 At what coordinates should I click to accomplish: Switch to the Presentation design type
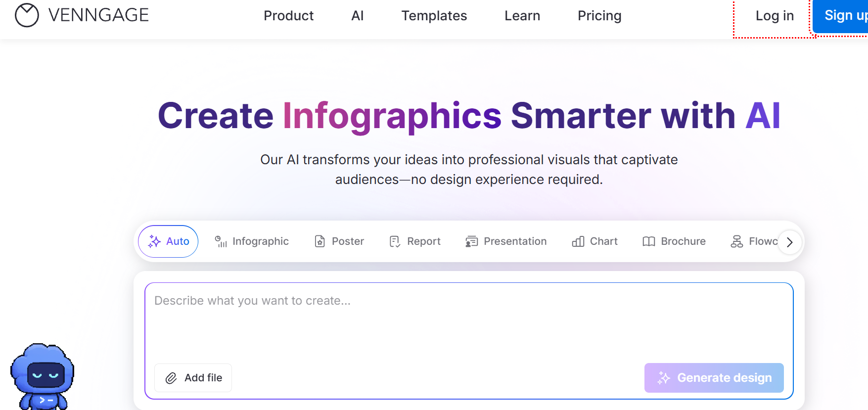click(x=506, y=241)
